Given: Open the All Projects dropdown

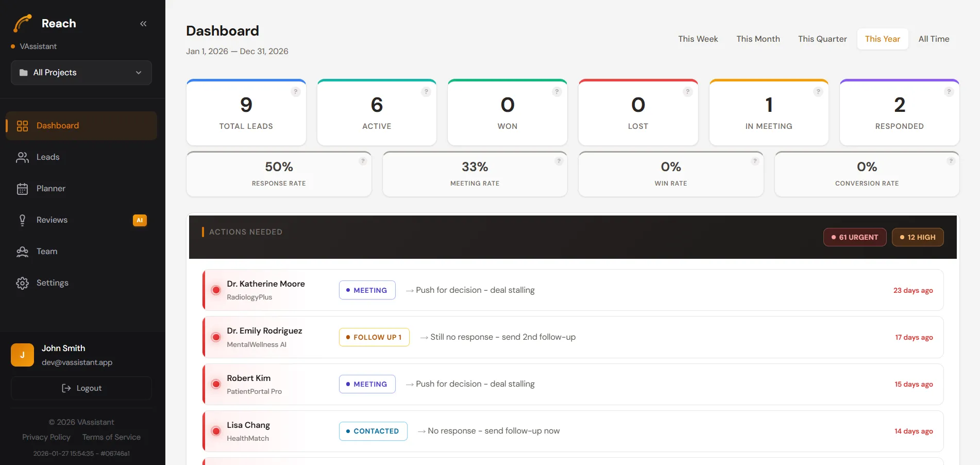Looking at the screenshot, I should pos(81,73).
